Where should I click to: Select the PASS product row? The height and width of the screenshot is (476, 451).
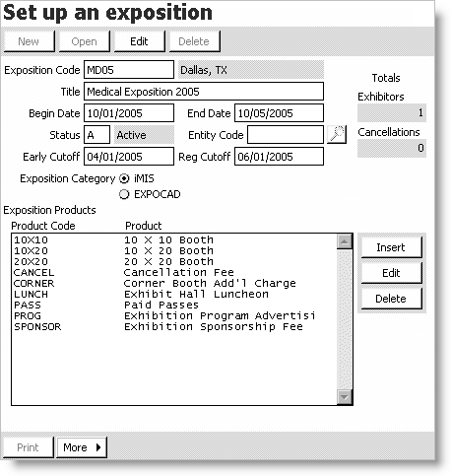pyautogui.click(x=174, y=306)
